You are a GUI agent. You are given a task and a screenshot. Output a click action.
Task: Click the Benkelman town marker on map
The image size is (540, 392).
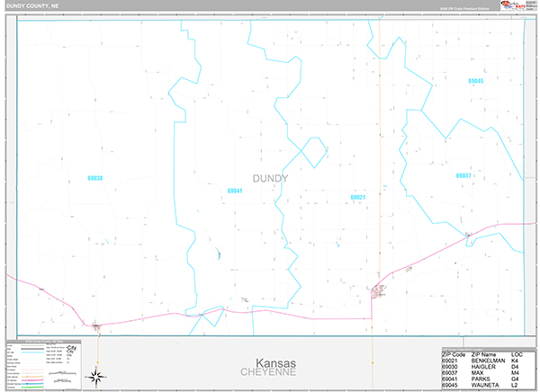[379, 291]
